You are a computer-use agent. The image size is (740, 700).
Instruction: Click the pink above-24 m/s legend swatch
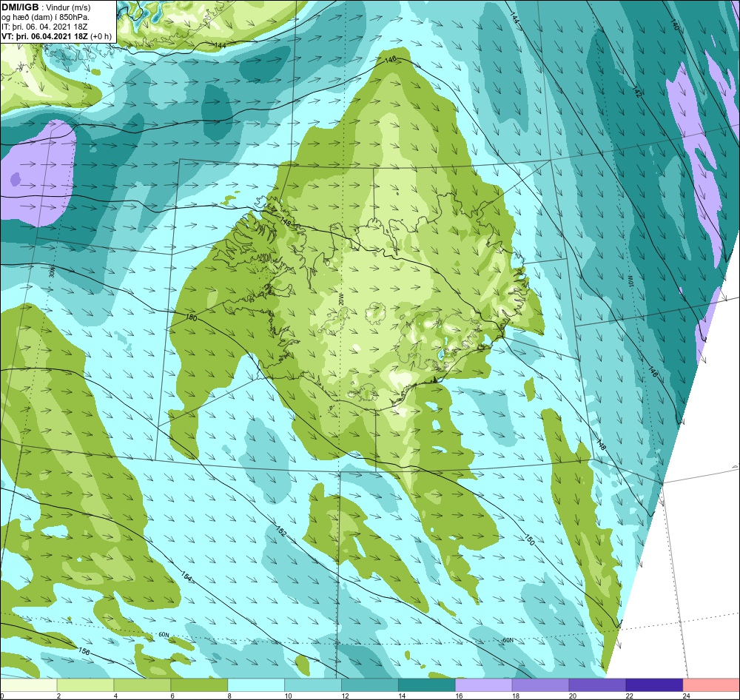(x=711, y=685)
